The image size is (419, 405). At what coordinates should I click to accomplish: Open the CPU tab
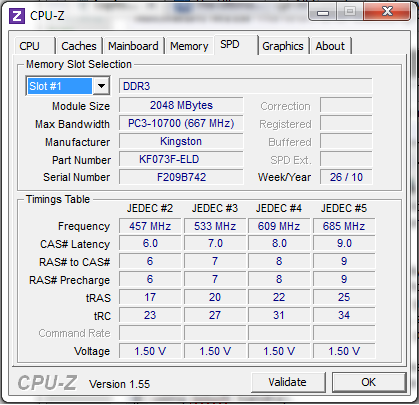coord(35,46)
